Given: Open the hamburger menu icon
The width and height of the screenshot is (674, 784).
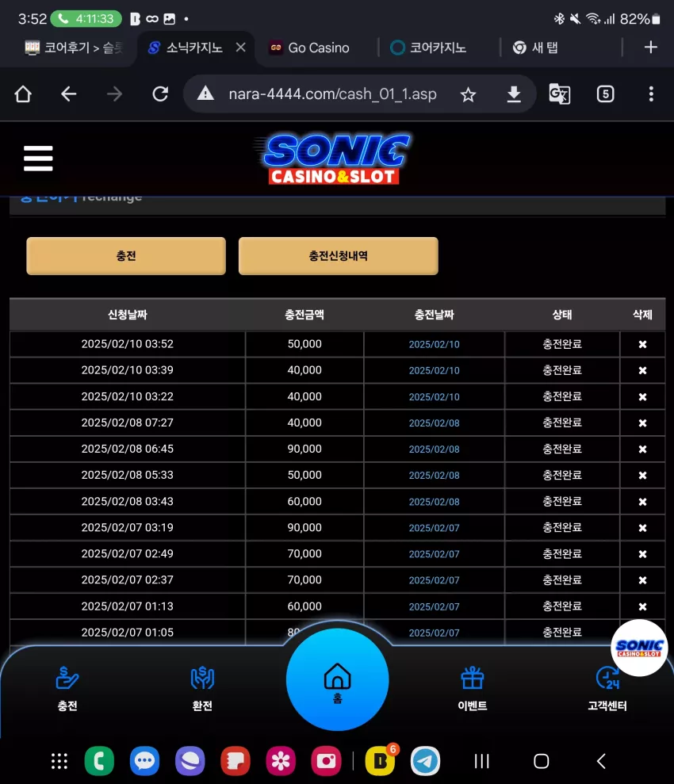Looking at the screenshot, I should [x=38, y=159].
